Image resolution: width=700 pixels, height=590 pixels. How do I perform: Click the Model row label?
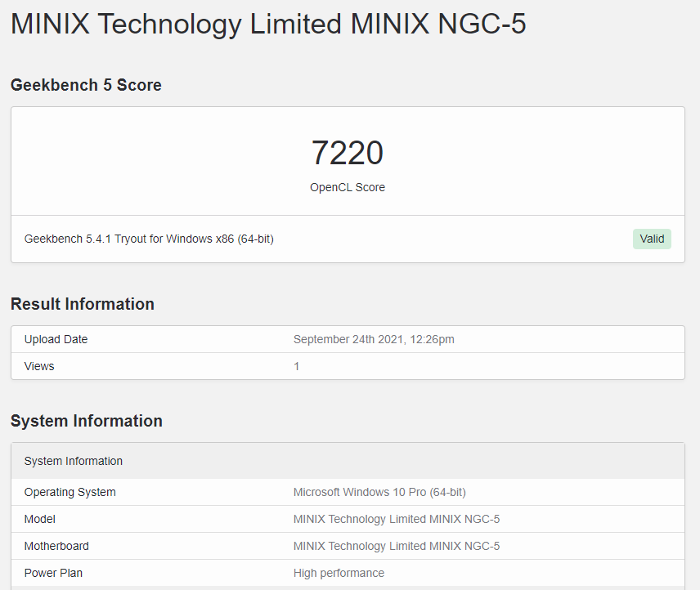click(x=40, y=519)
